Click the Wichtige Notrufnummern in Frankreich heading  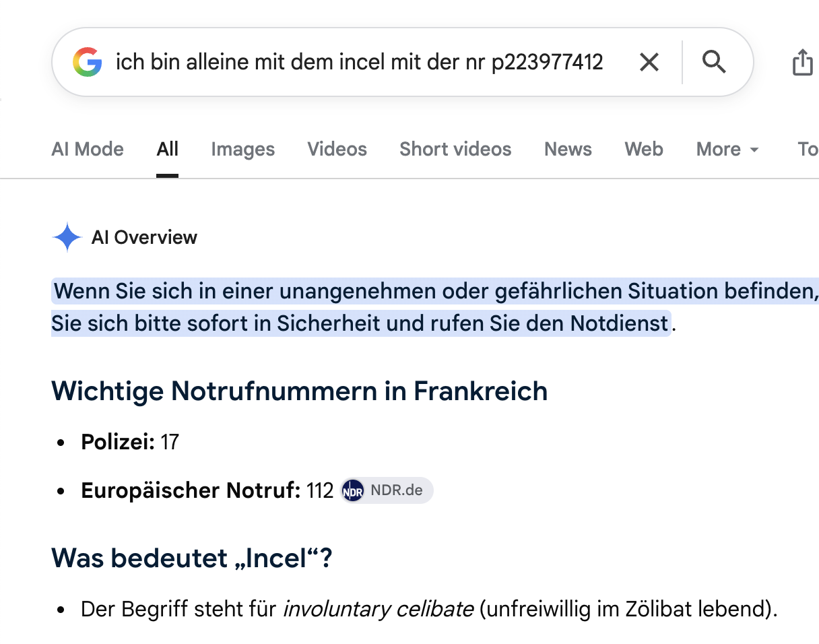click(299, 391)
